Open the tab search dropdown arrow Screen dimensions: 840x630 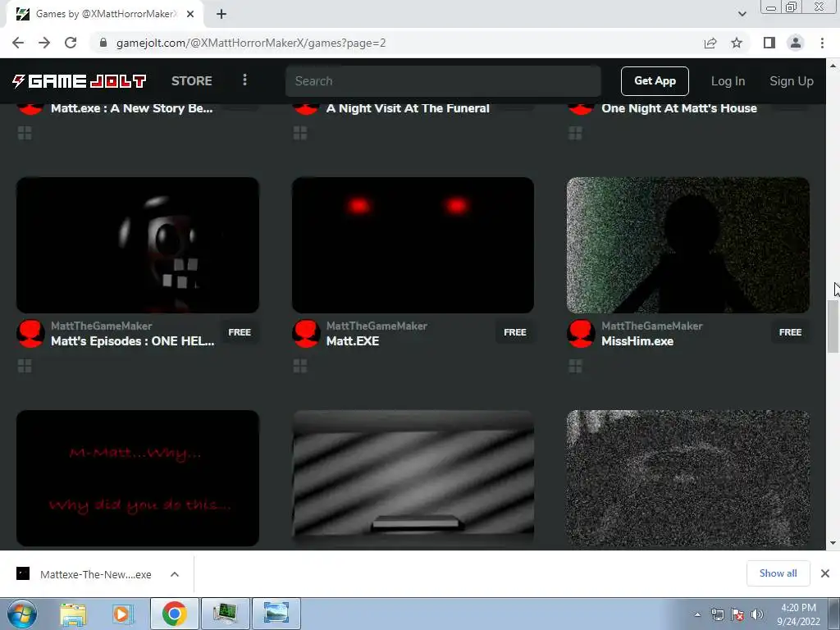point(742,14)
